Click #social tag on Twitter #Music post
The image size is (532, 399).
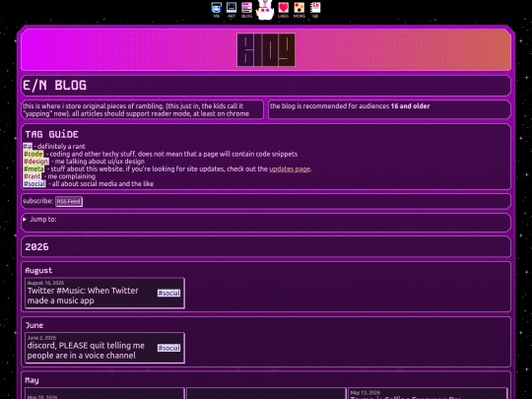(x=168, y=293)
